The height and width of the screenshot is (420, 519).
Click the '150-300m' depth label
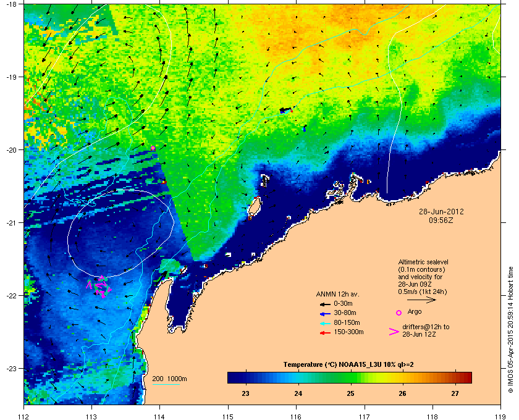[348, 332]
